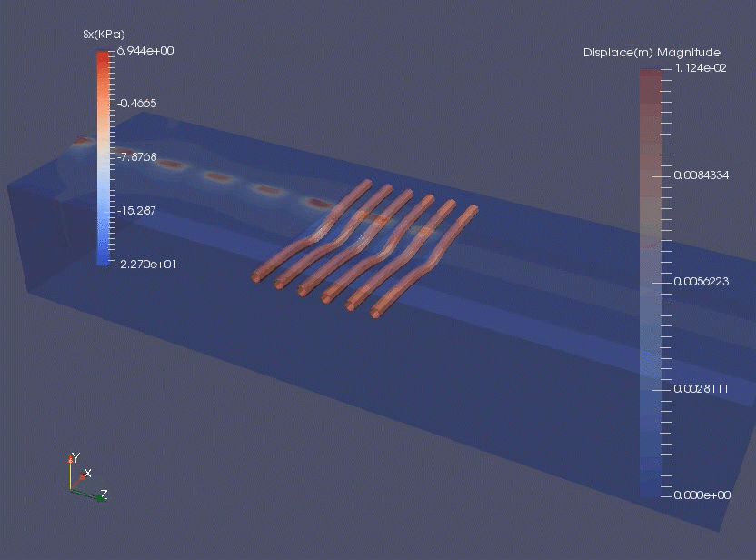Click the Y axis label on triad
This screenshot has height=560, width=756.
pyautogui.click(x=75, y=457)
